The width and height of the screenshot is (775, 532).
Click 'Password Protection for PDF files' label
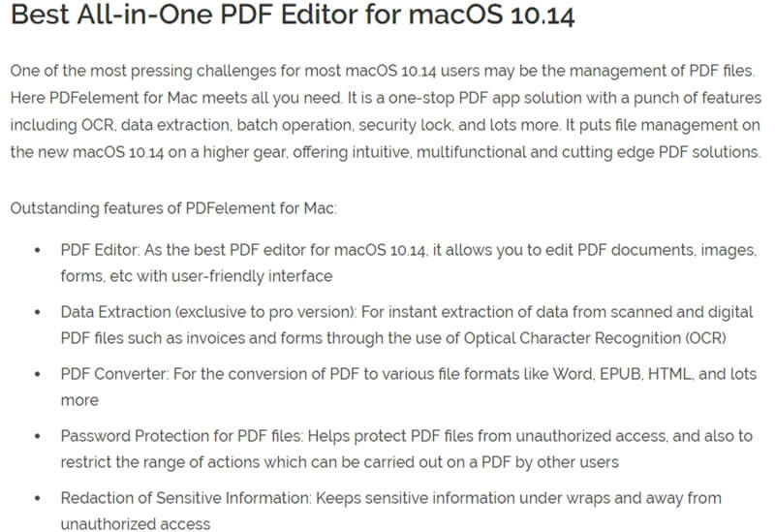point(181,436)
